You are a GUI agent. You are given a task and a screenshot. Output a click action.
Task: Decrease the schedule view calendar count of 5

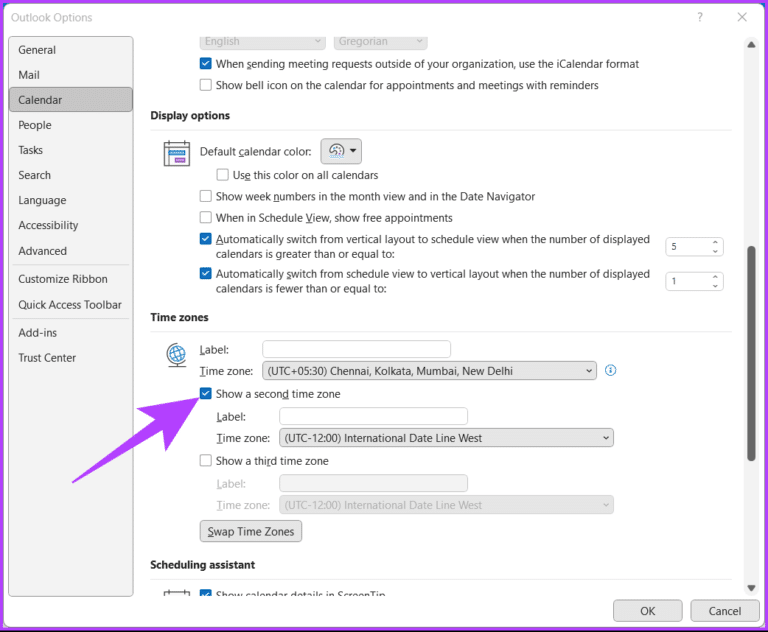(715, 251)
